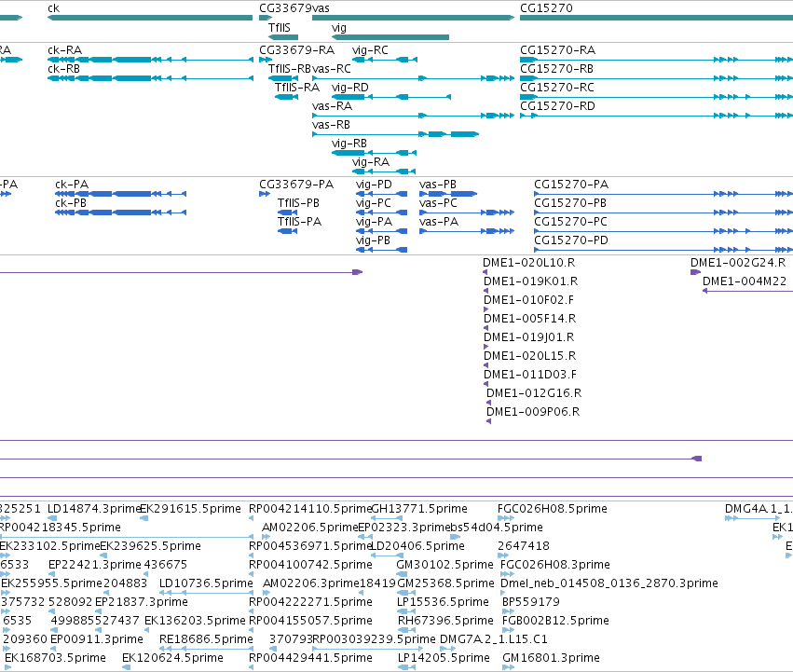Click EST RE18686.5prime
The width and height of the screenshot is (793, 672).
click(206, 650)
